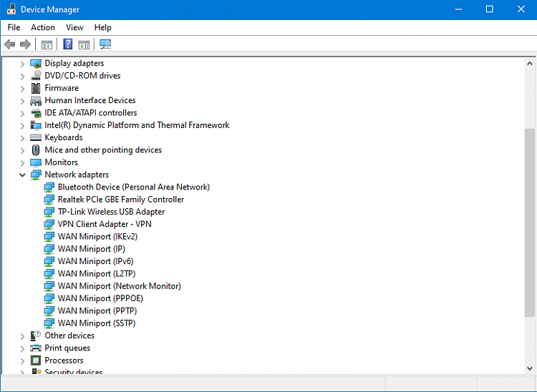Screen dimensions: 537x392
Task: Select WAN Miniport (IP) label
Action: point(92,249)
